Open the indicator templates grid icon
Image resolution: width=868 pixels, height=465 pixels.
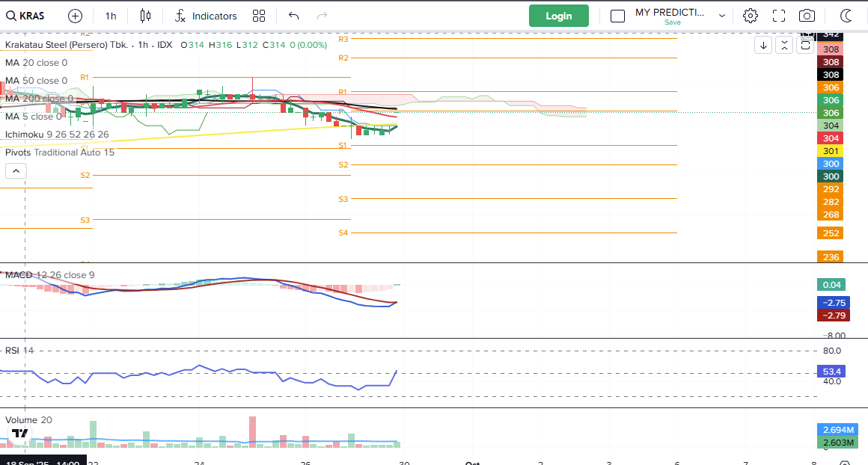click(x=258, y=16)
